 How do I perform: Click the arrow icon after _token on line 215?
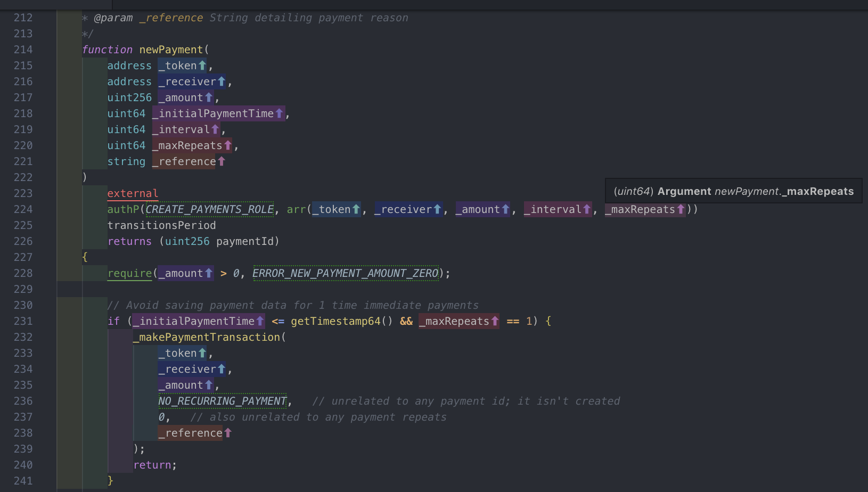pos(202,65)
